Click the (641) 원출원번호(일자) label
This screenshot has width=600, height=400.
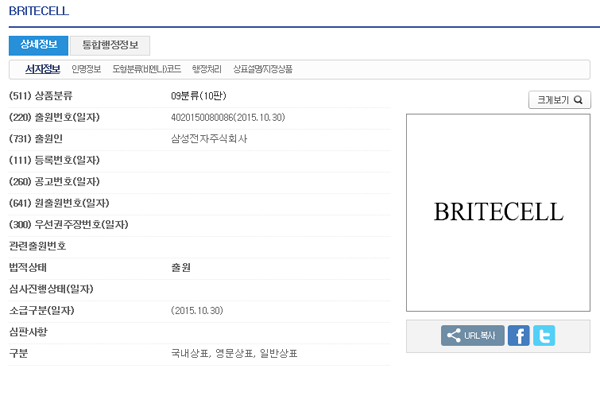(59, 203)
